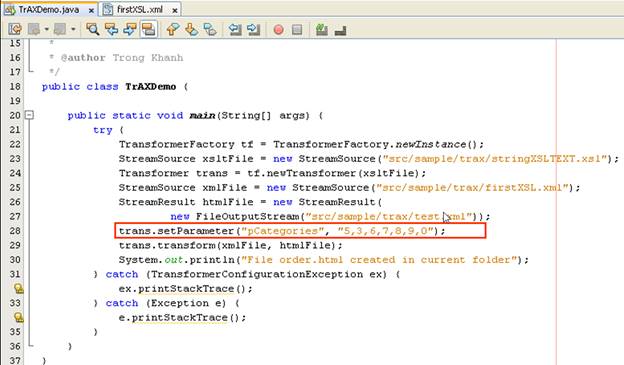The height and width of the screenshot is (365, 624).
Task: Click Find Next Occurrence icon
Action: point(130,29)
